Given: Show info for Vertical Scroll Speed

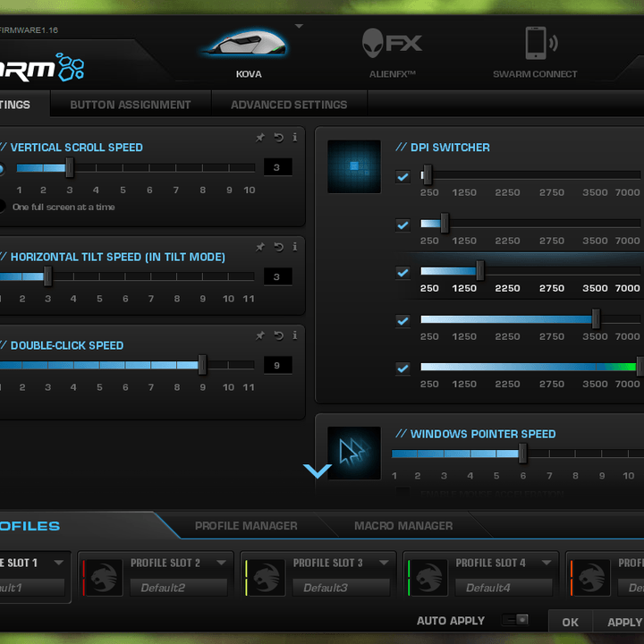Looking at the screenshot, I should (295, 137).
